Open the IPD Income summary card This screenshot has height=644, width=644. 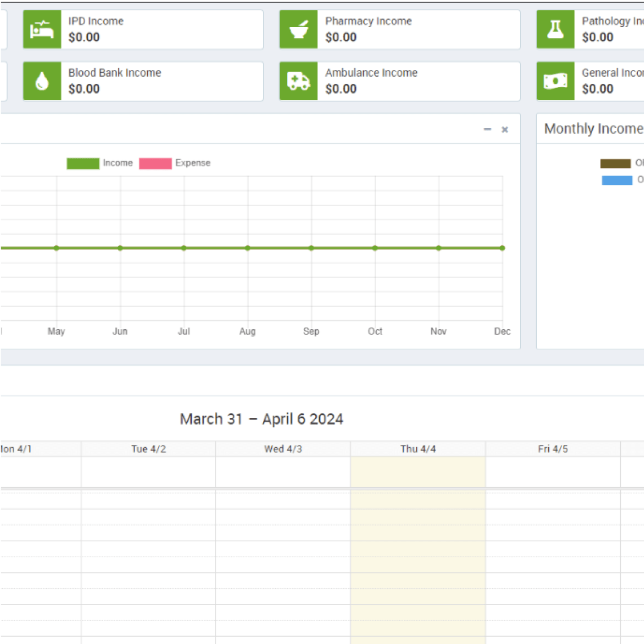(x=142, y=29)
